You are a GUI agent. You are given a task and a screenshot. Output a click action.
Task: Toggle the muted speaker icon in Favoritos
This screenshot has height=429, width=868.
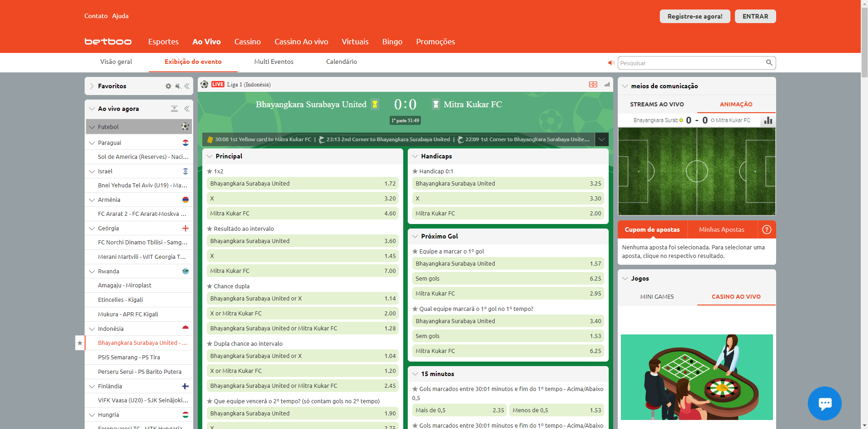tap(178, 86)
